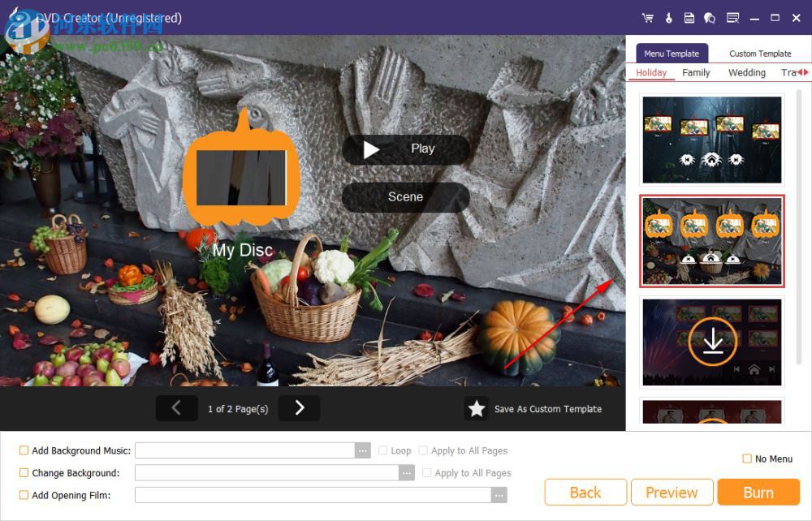The height and width of the screenshot is (521, 812).
Task: Click the background music path field
Action: [245, 450]
